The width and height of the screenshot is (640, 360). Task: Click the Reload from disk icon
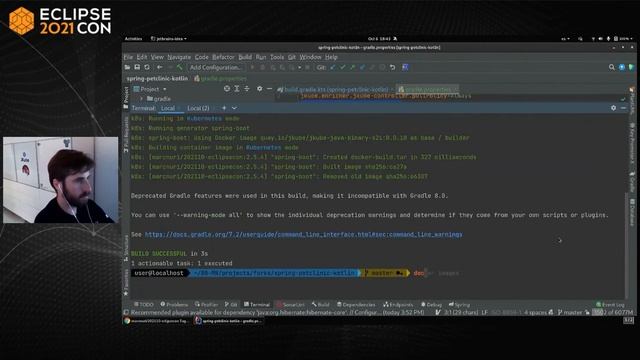(x=147, y=67)
